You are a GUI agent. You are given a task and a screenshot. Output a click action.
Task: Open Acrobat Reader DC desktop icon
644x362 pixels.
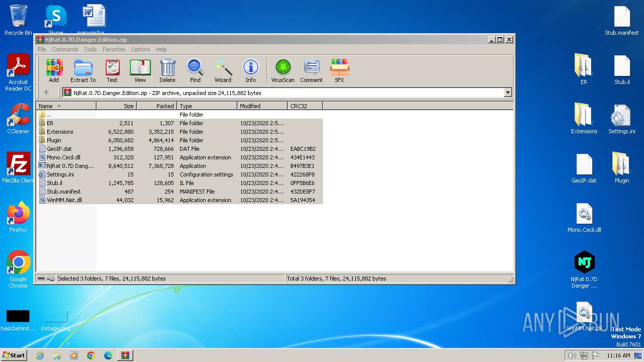(x=18, y=73)
